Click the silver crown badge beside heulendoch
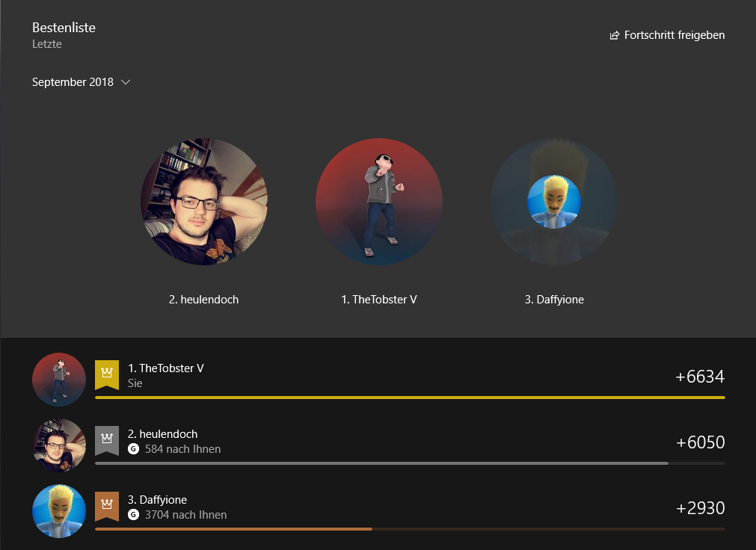 click(107, 440)
